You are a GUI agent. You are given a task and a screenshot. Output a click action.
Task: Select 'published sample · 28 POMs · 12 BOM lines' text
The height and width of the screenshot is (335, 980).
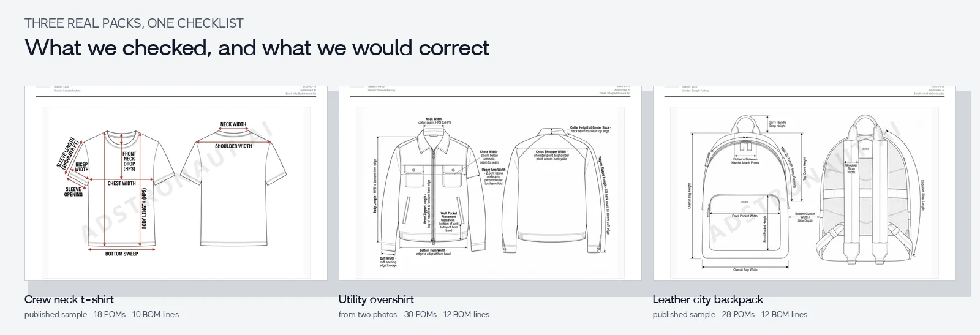pyautogui.click(x=730, y=314)
